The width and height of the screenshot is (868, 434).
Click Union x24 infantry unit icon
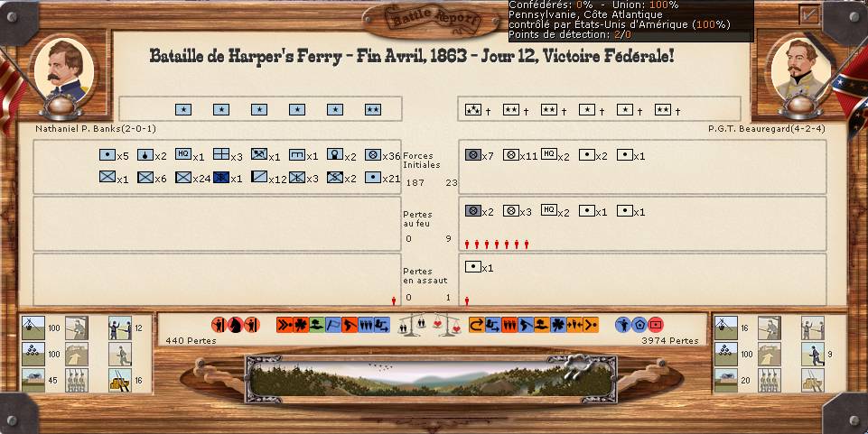[x=183, y=178]
